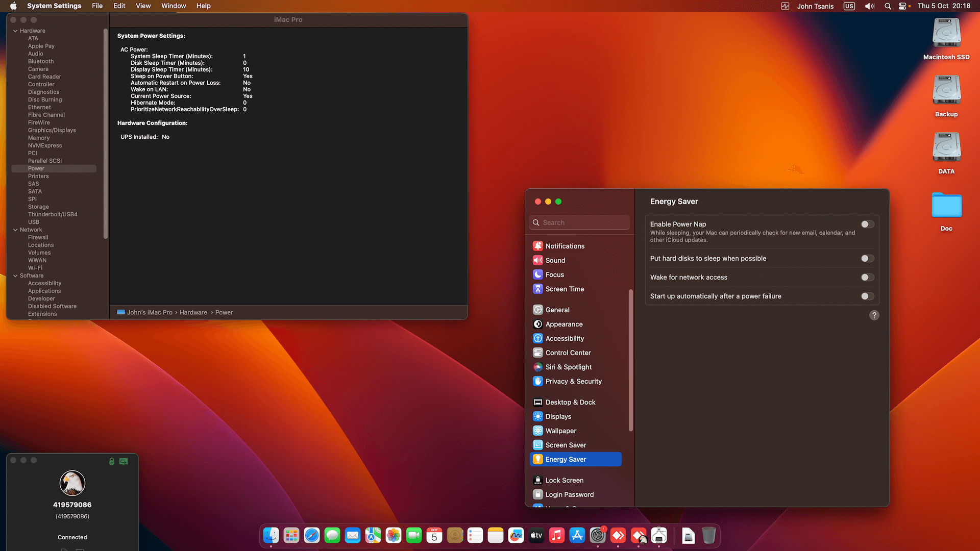Toggle Put hard disks to sleep

pyautogui.click(x=867, y=259)
